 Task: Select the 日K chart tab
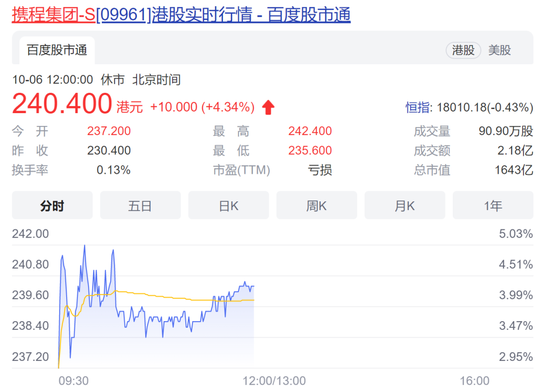coord(229,205)
